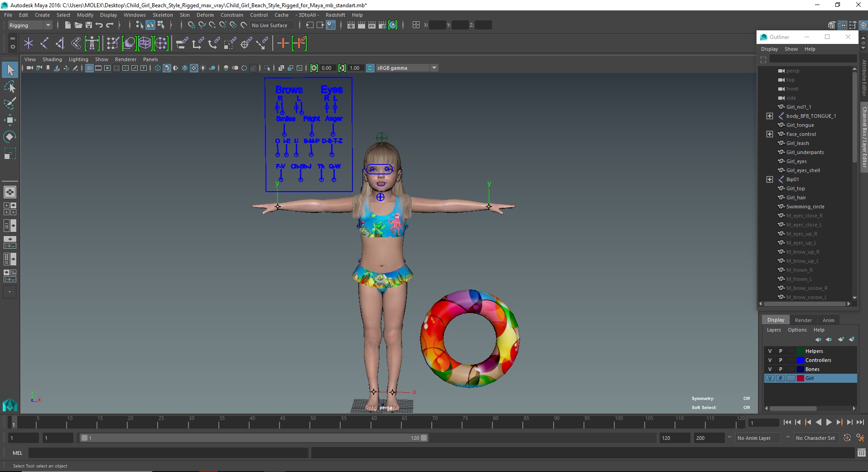This screenshot has height=472, width=868.
Task: Expand body_BFB_TONGUE_1 in Outliner
Action: (770, 116)
